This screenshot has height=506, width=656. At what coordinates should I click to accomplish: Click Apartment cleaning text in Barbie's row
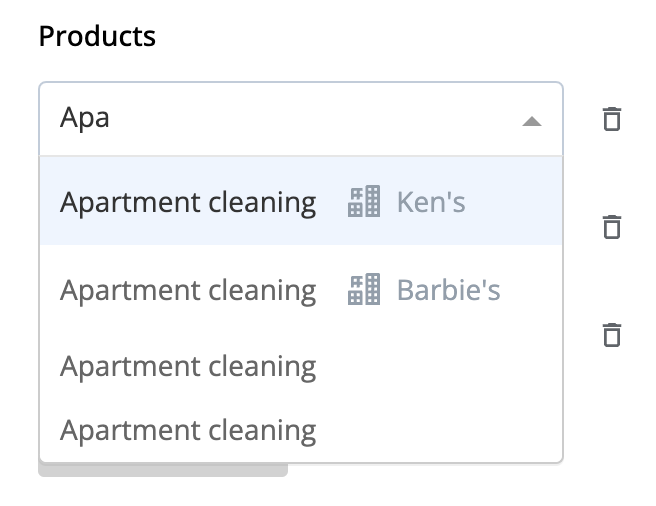tap(188, 291)
